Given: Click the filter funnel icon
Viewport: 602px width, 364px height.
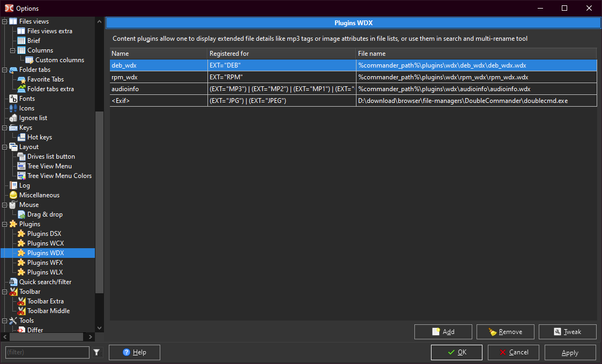Looking at the screenshot, I should coord(96,352).
